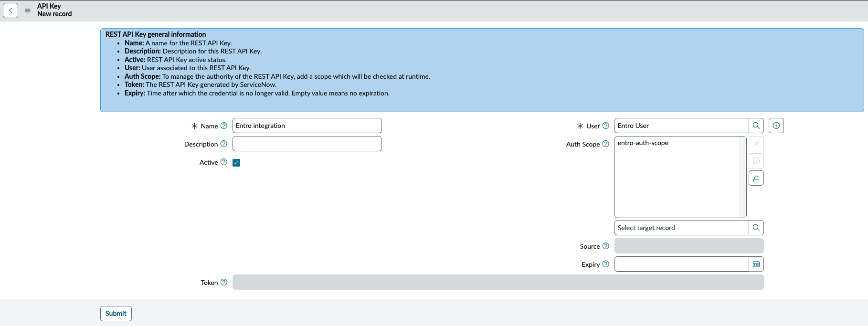Screen dimensions: 868x326
Task: Click the Select target record field
Action: click(681, 228)
